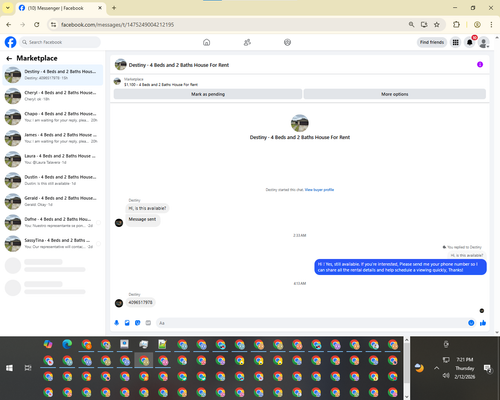
Task: Open a new browser tab
Action: point(114,8)
